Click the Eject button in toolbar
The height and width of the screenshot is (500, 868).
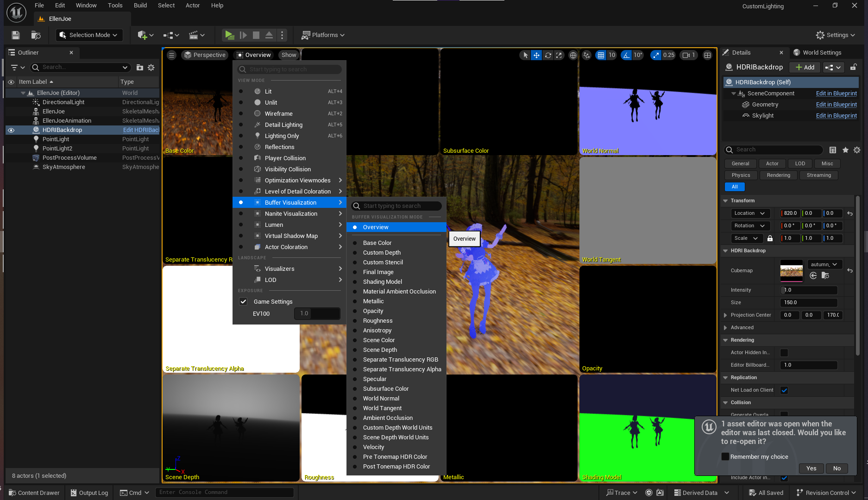(x=269, y=35)
